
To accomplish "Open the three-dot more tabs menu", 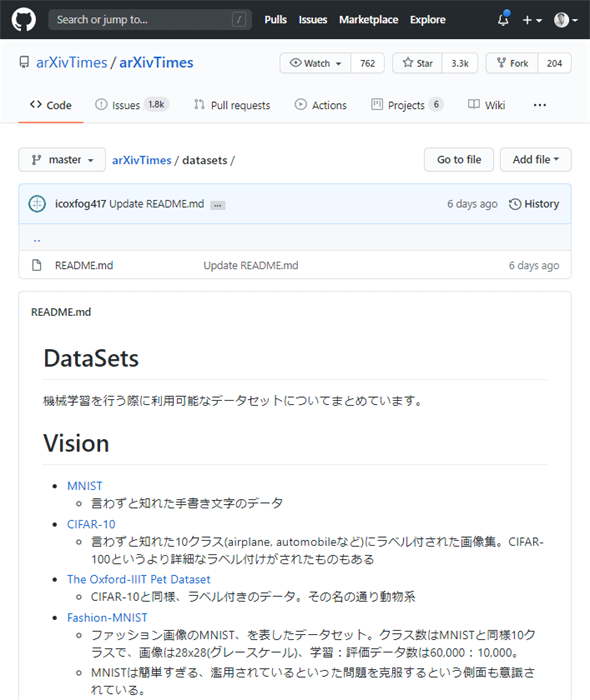I will 540,105.
